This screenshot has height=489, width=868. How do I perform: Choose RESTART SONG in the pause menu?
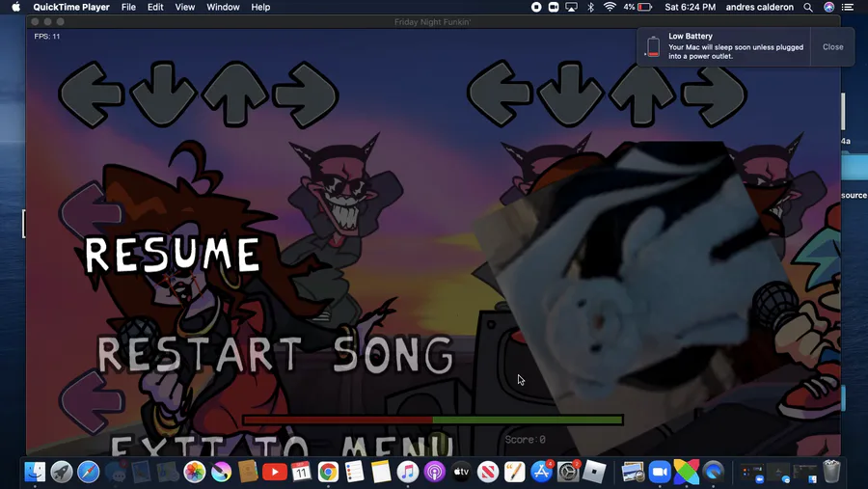(275, 354)
